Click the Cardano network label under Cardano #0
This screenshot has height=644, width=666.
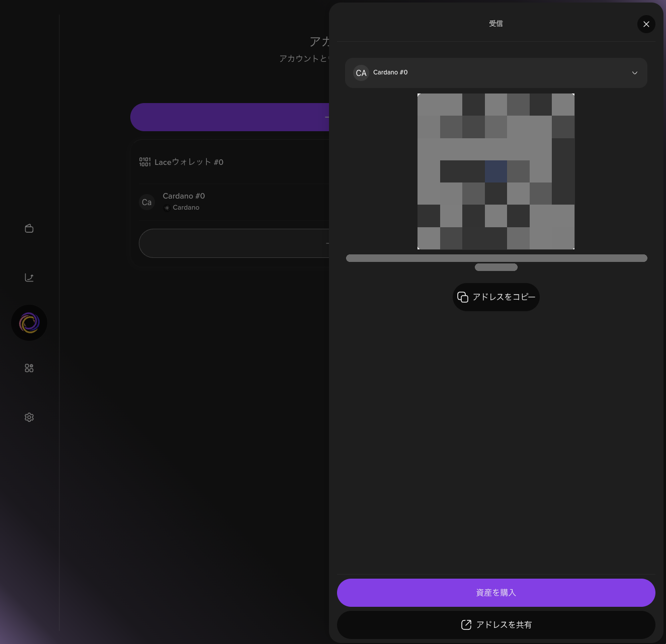tap(186, 208)
